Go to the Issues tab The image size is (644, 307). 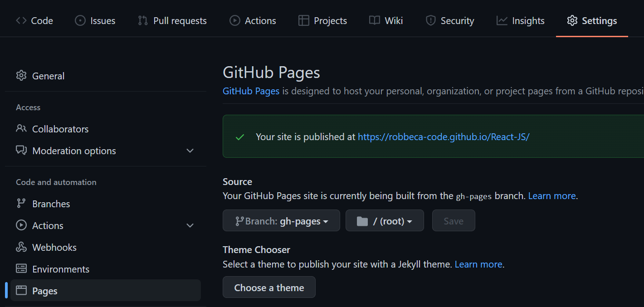point(95,20)
